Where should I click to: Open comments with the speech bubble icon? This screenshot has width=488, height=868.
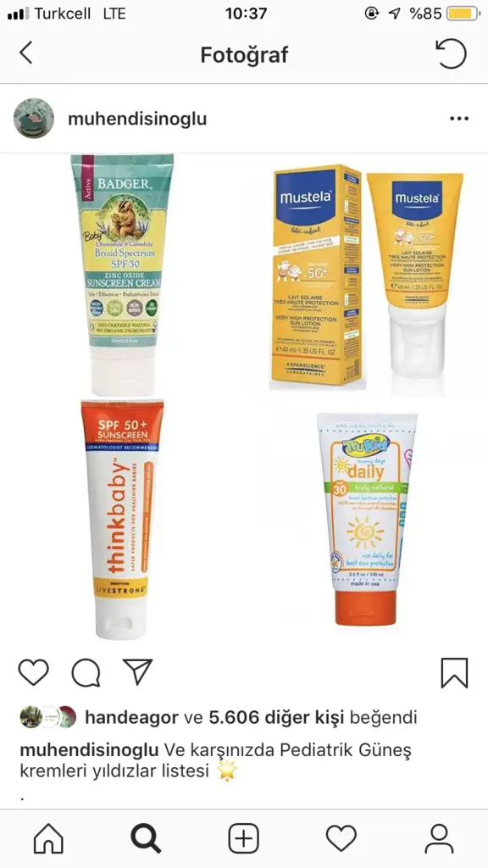pos(86,672)
